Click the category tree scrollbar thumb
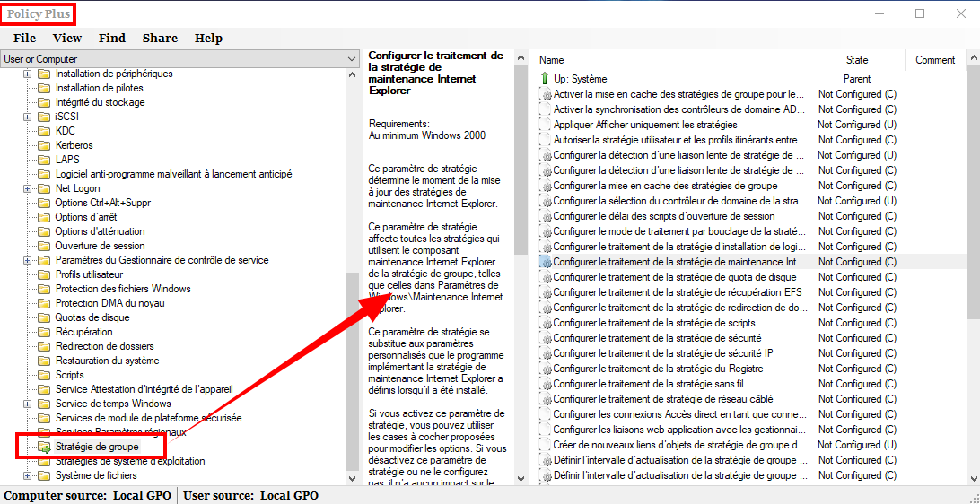Image resolution: width=980 pixels, height=504 pixels. pyautogui.click(x=353, y=371)
